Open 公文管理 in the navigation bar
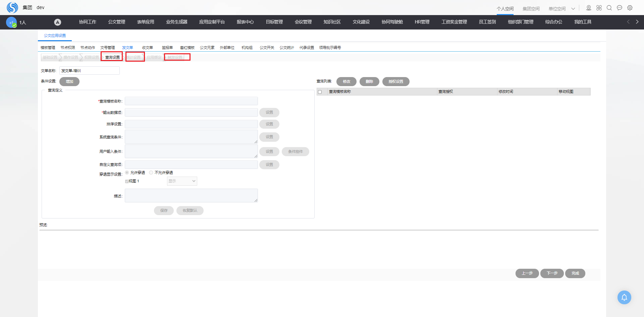This screenshot has width=644, height=317. 117,22
